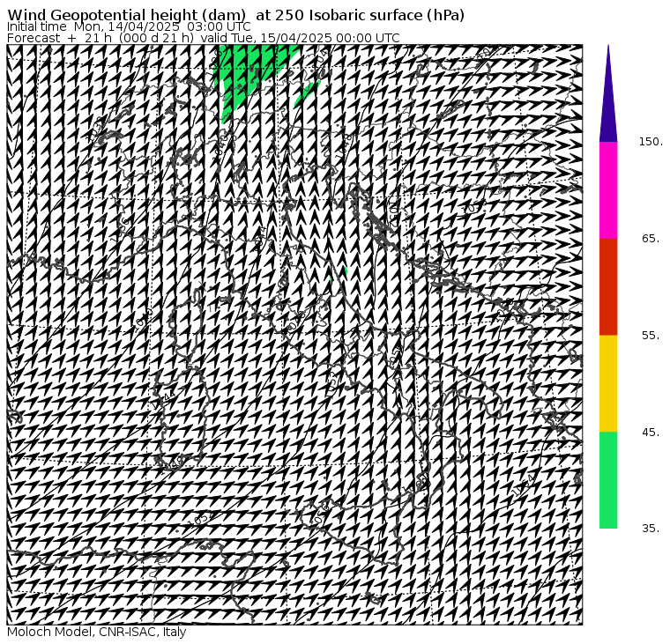The height and width of the screenshot is (644, 670).
Task: Click the red color band in legend
Action: pyautogui.click(x=608, y=286)
